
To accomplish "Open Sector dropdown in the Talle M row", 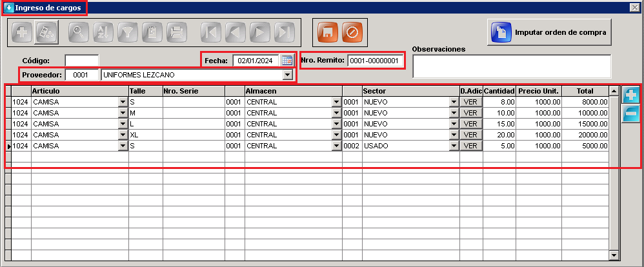I will [454, 113].
